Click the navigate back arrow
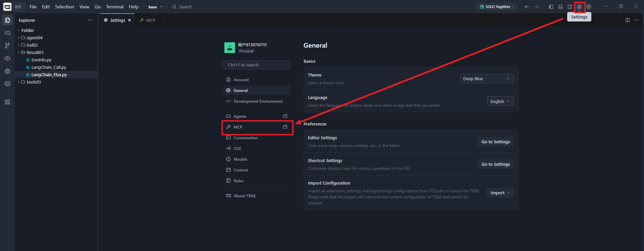Screen dimensions: 644x251 527,7
